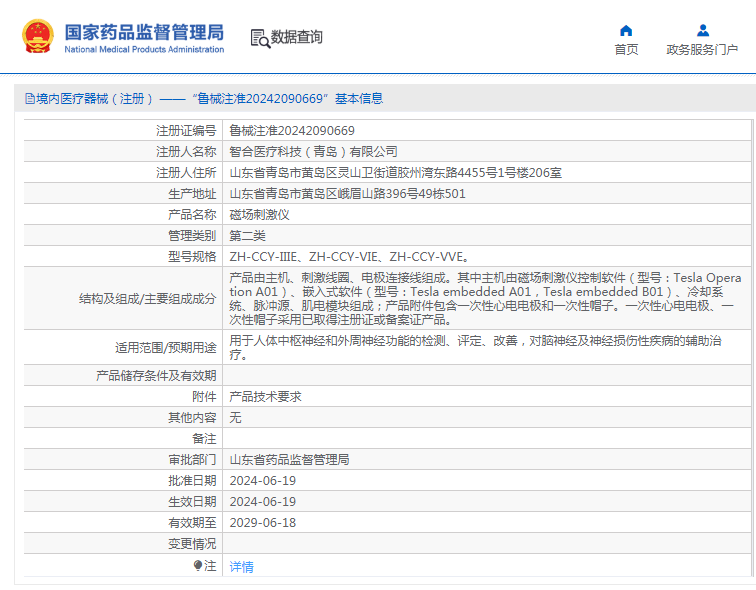Click the 变更情况 row label
Screen dimensions: 756x590
coord(192,544)
